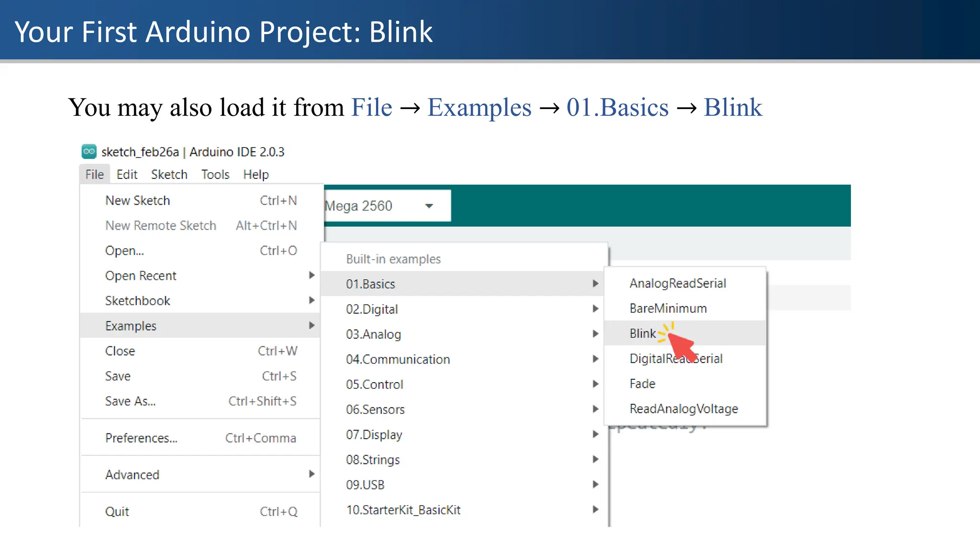
Task: Open the Sketch menu
Action: [x=169, y=175]
